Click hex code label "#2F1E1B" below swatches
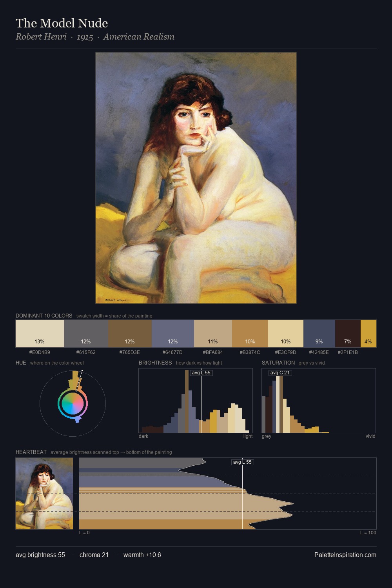This screenshot has height=588, width=392. (x=348, y=352)
